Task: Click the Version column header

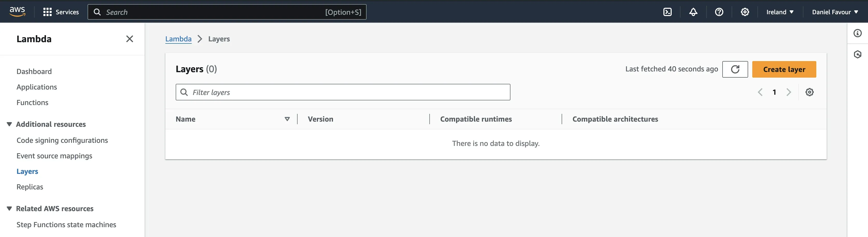Action: click(320, 119)
